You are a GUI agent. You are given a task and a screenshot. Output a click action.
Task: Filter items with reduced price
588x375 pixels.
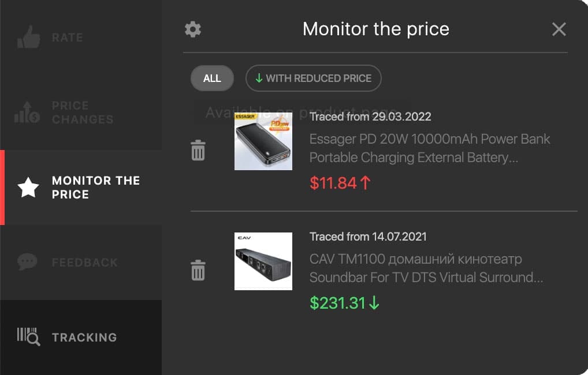click(313, 78)
